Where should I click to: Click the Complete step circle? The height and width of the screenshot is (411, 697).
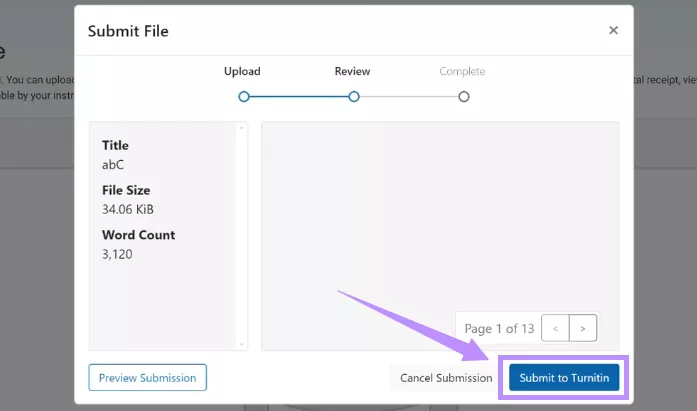coord(463,97)
